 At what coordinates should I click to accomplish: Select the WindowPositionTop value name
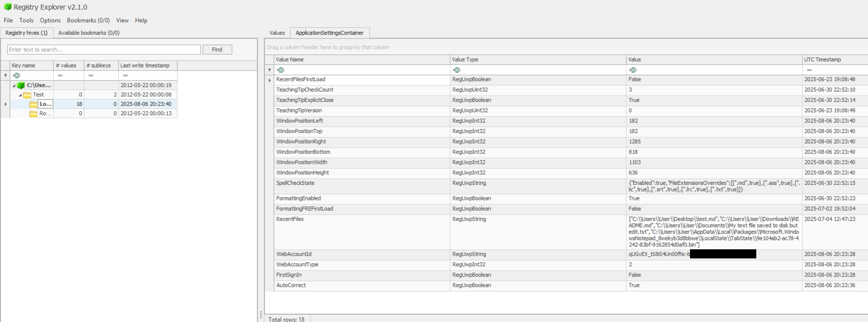pos(299,131)
